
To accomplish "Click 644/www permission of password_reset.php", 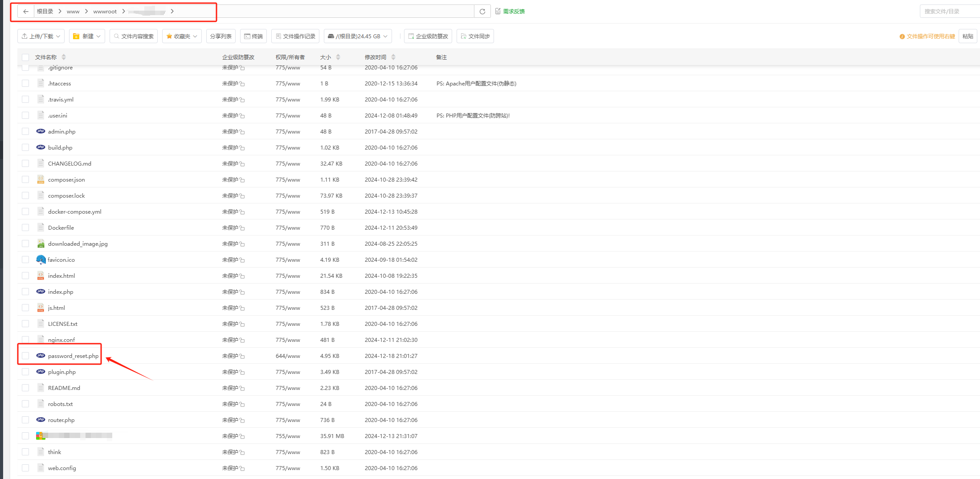I will pos(288,356).
